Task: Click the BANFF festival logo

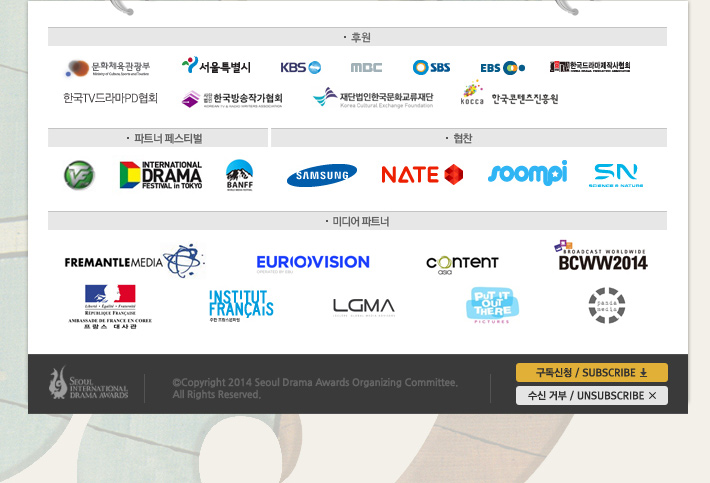Action: [x=240, y=175]
